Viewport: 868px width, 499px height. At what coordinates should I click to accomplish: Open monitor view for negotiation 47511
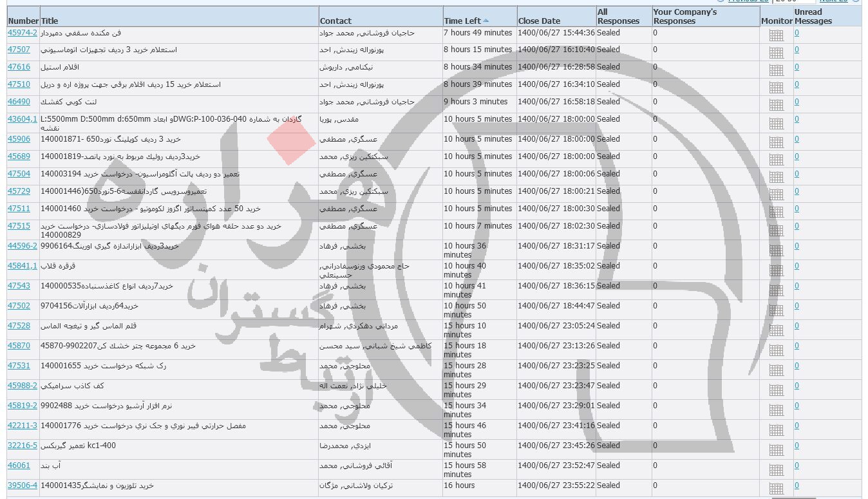pos(776,212)
